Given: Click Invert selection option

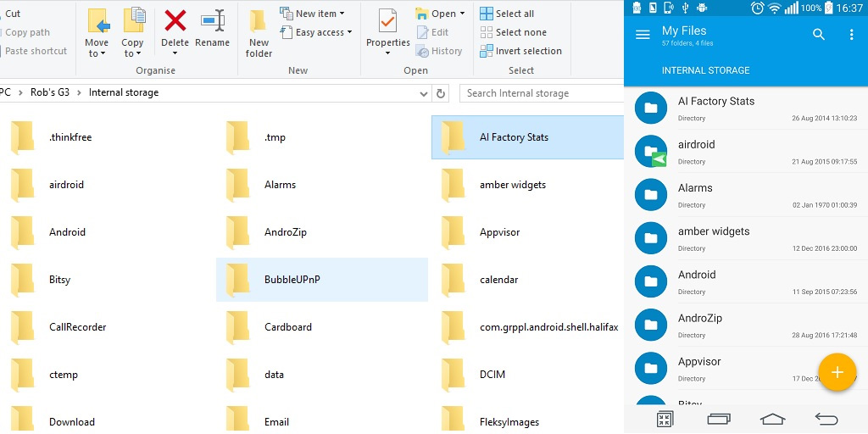Looking at the screenshot, I should 521,51.
